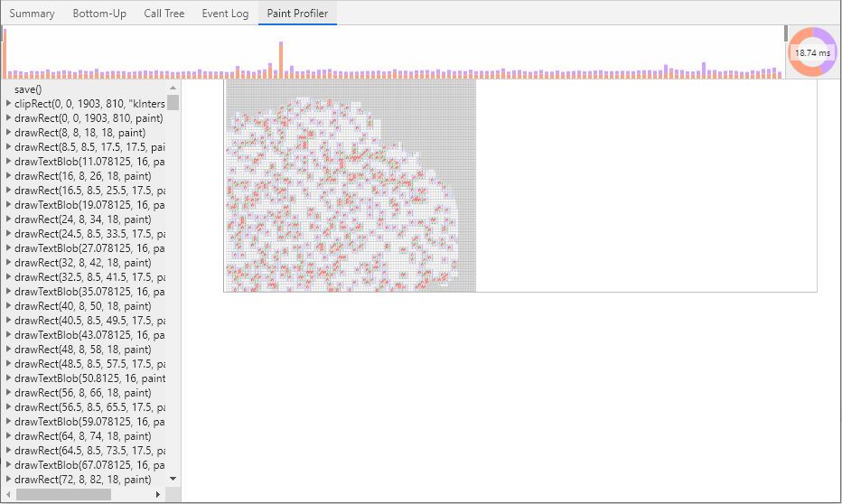Click the command list scroll right arrow

coord(158,495)
